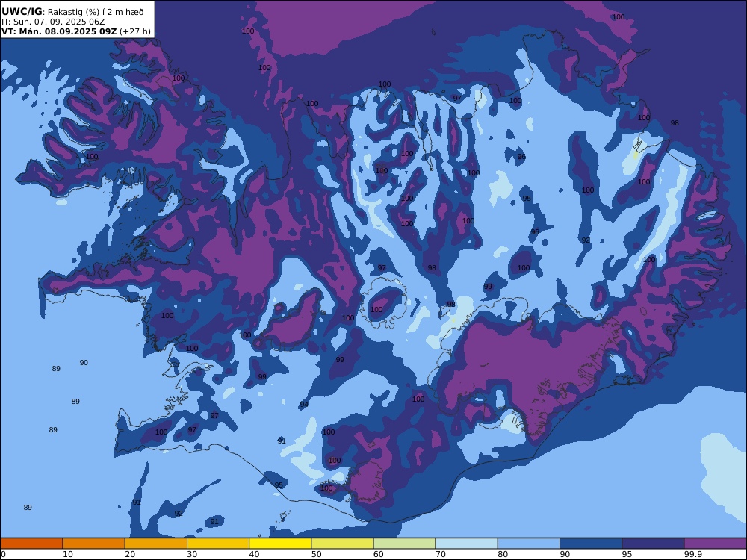
Task: Choose the light green 60–70 legend swatch
Action: [x=404, y=544]
